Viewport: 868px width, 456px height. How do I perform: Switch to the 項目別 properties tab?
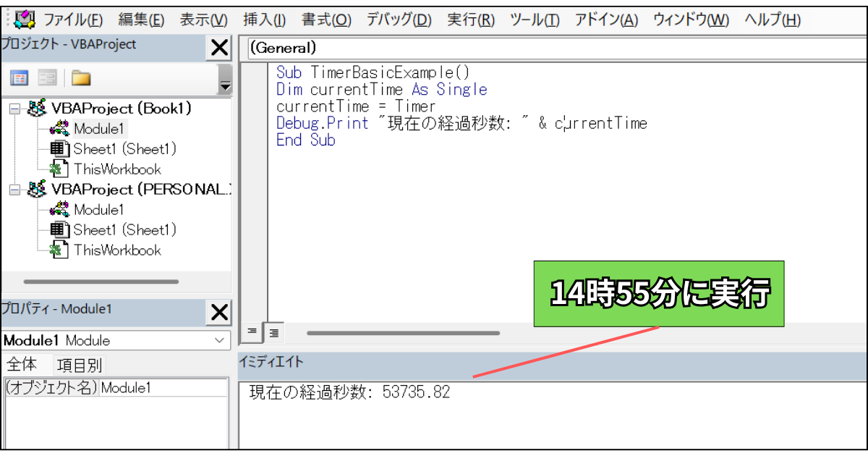80,365
